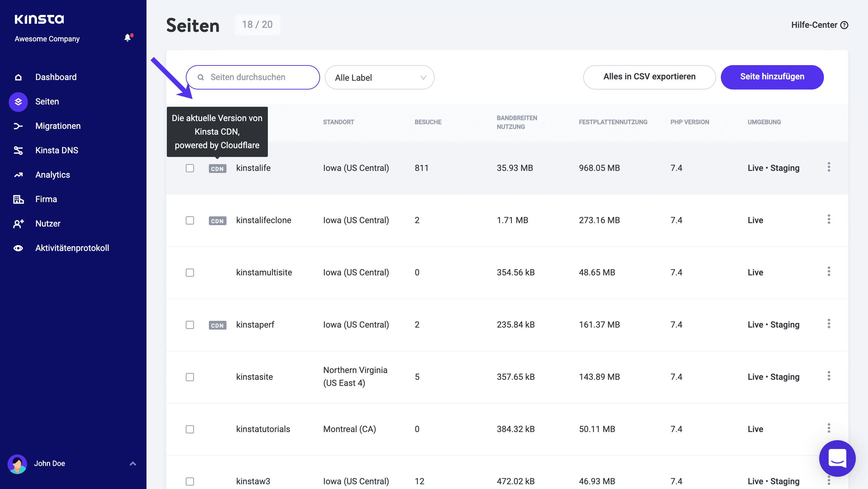Open Kinsta DNS using its sidebar icon

coord(18,150)
